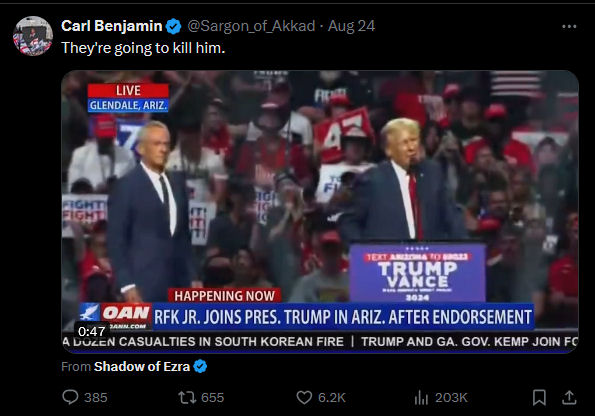The image size is (595, 416).
Task: Click the 0:47 video duration badge
Action: coord(91,331)
